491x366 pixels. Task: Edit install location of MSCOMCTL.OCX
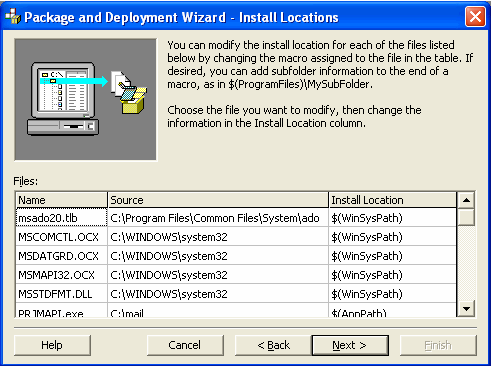[392, 237]
